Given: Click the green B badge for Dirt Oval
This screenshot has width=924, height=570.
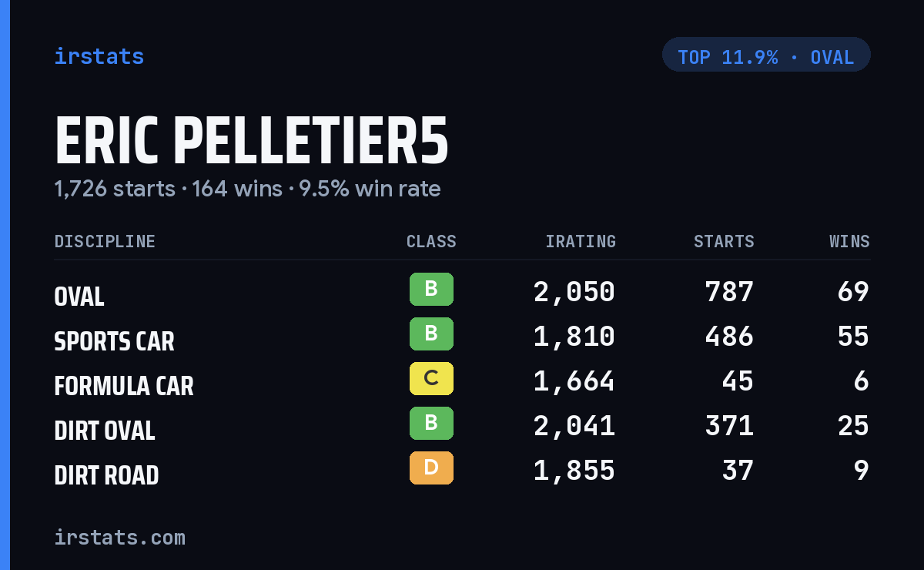Looking at the screenshot, I should point(431,424).
